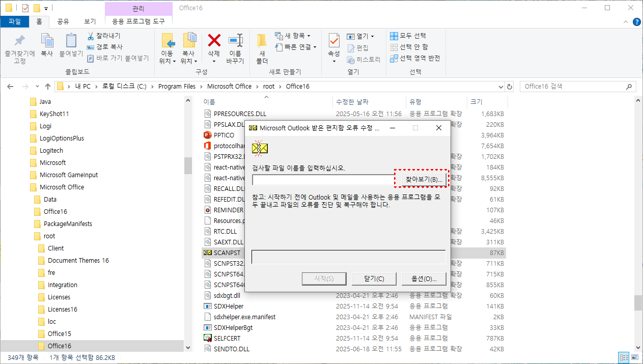This screenshot has width=643, height=364.
Task: Click 찾아보기(B)... in the dialog
Action: 424,179
